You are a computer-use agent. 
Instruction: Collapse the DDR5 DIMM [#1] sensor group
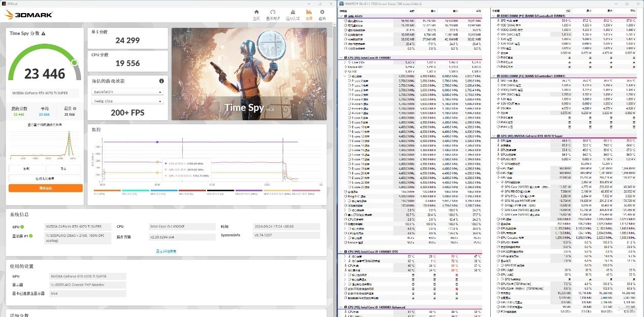click(x=493, y=16)
